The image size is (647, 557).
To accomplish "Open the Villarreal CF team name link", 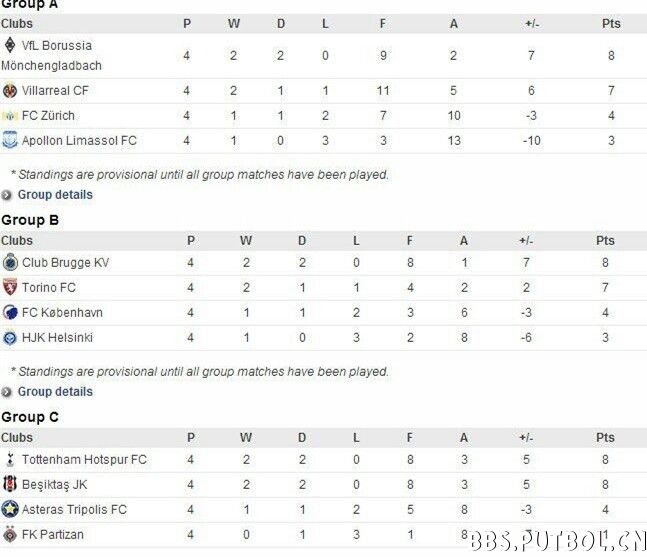I will click(x=55, y=91).
